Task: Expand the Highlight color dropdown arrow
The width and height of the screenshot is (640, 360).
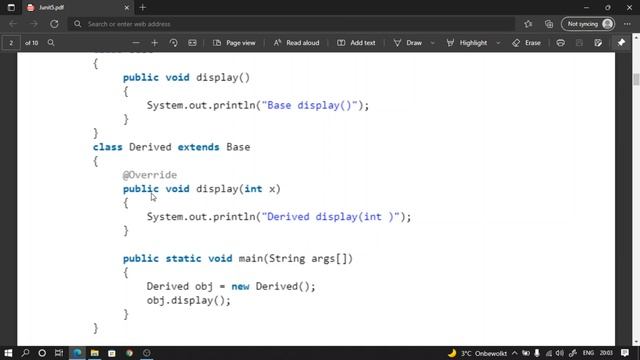Action: (x=498, y=43)
